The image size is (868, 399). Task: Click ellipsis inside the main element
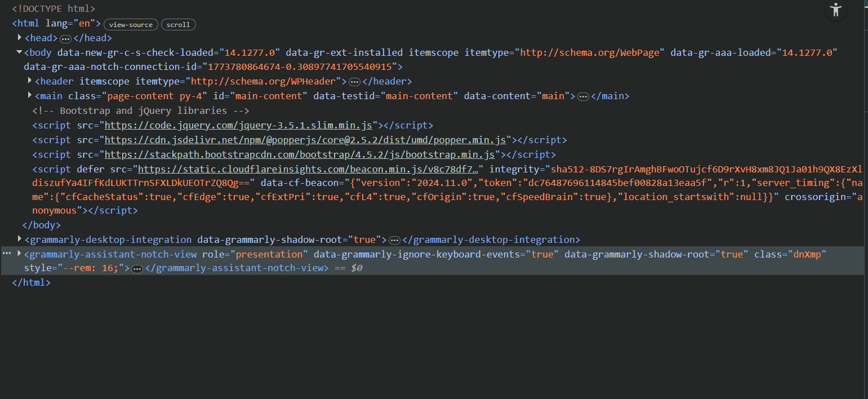[x=583, y=97]
